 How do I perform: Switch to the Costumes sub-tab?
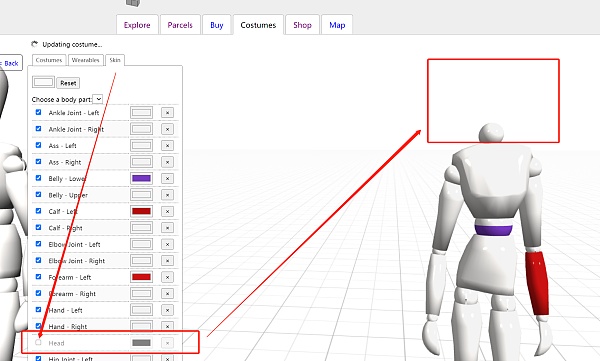coord(49,60)
